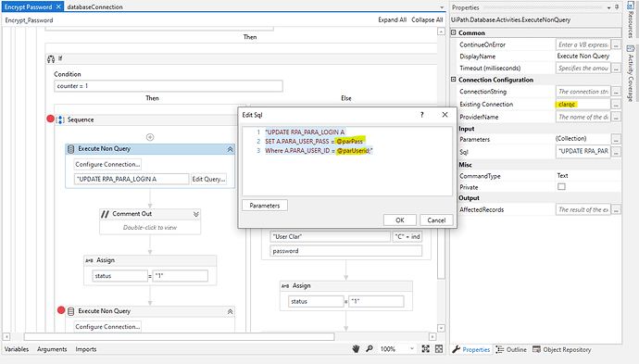Open Activity Coverage side panel icon
Screen dimensions: 639x364
pos(630,48)
